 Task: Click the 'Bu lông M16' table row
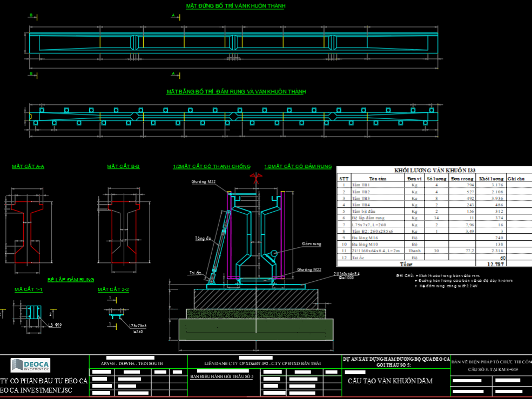[378, 238]
